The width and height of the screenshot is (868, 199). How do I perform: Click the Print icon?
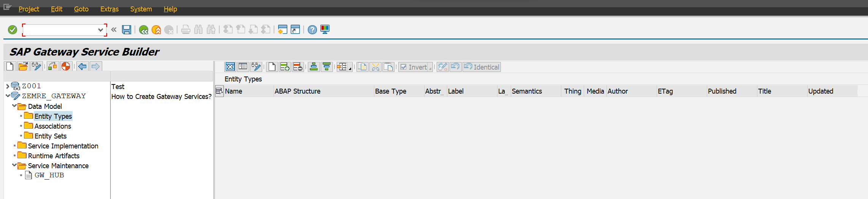[186, 30]
